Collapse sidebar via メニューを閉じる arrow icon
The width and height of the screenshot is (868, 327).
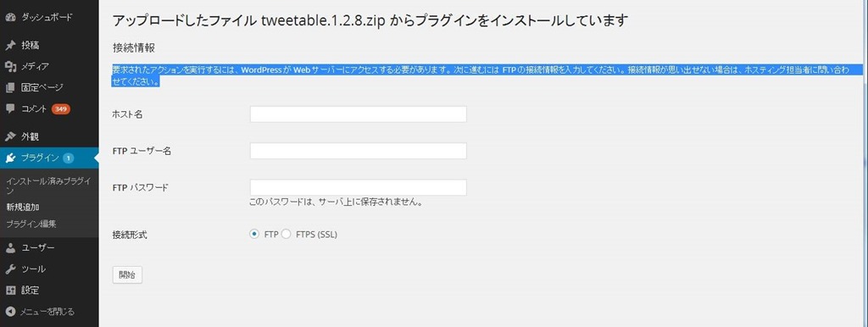(10, 312)
